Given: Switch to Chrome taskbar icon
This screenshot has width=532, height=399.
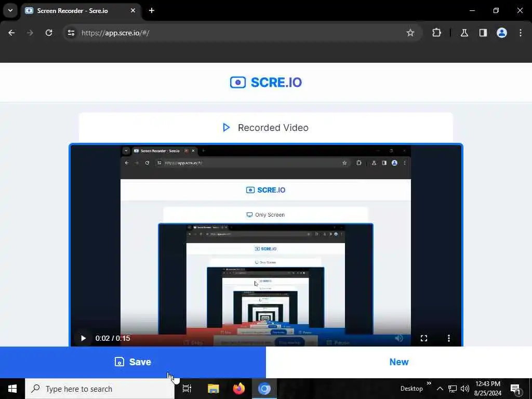Looking at the screenshot, I should click(x=264, y=389).
